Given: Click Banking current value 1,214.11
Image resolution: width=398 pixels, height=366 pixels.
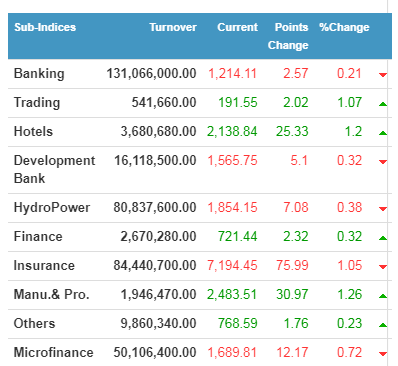Looking at the screenshot, I should 233,74.
